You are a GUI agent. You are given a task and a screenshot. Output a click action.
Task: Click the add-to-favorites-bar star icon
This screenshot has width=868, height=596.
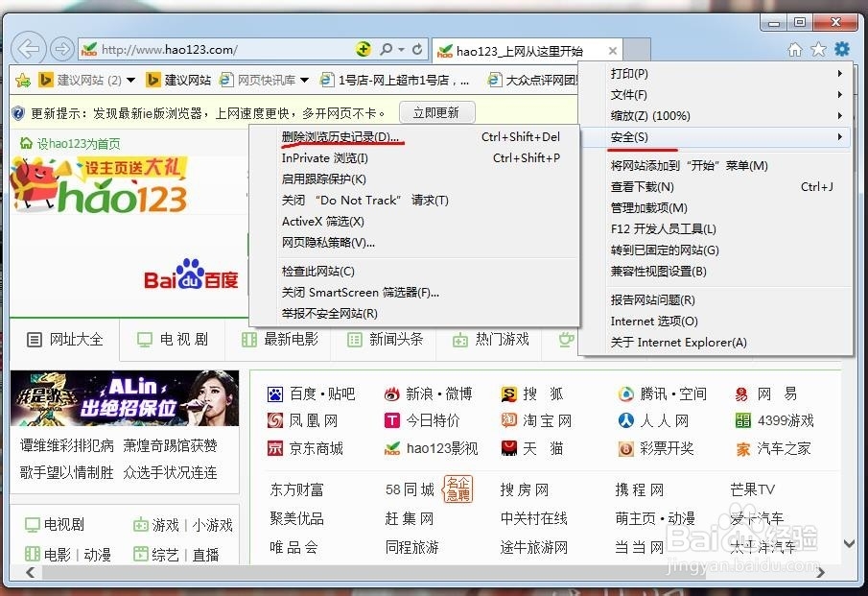(23, 81)
